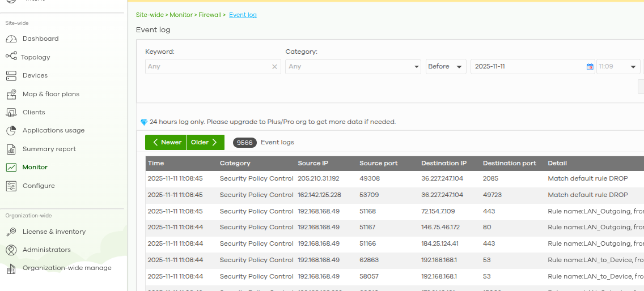Click the Older button
Screen dimensions: 644x291
(x=206, y=143)
